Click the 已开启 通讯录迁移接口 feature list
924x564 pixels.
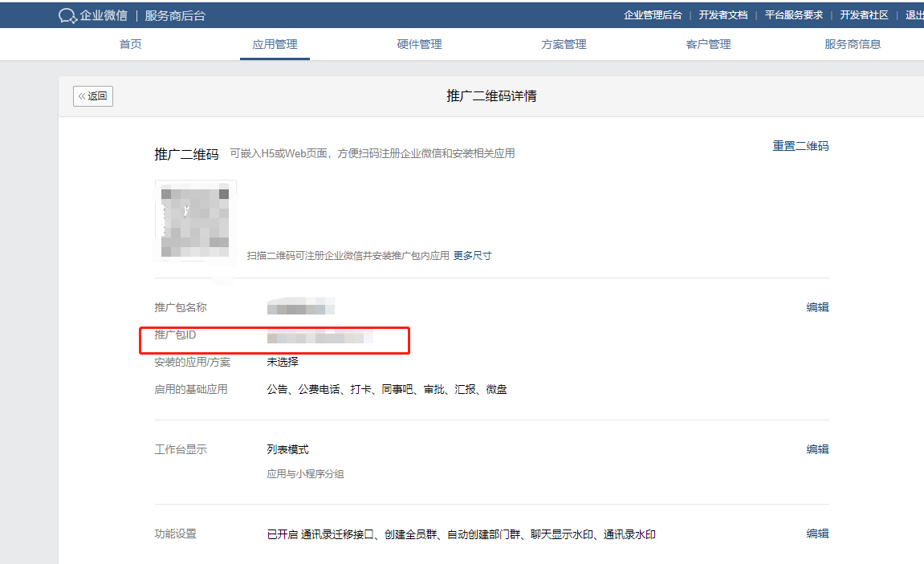pos(462,534)
